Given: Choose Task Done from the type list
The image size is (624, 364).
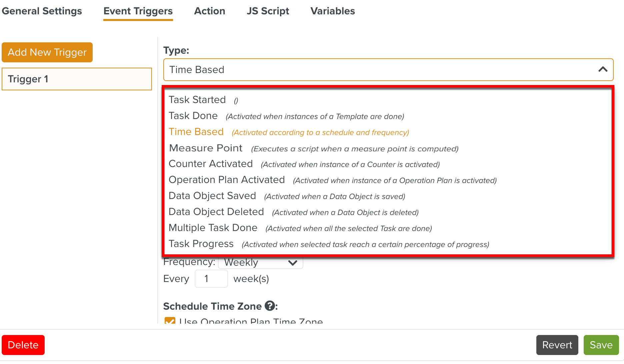Looking at the screenshot, I should [x=193, y=116].
